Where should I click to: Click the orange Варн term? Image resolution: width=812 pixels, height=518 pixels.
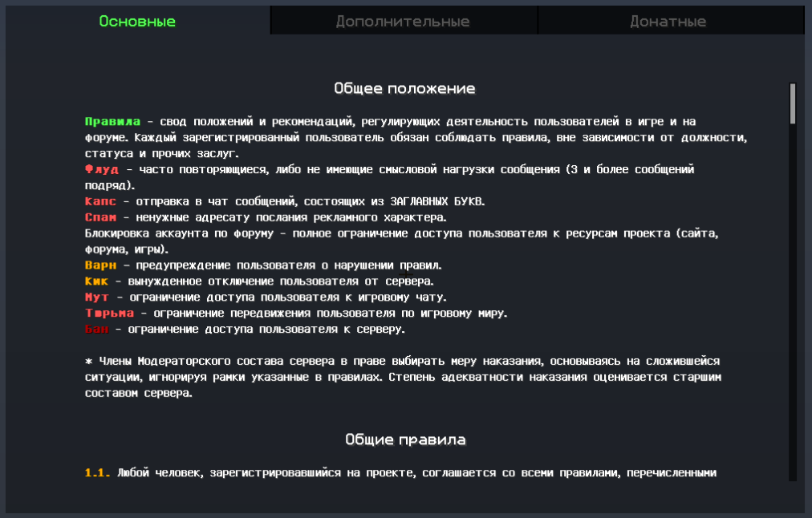point(100,265)
